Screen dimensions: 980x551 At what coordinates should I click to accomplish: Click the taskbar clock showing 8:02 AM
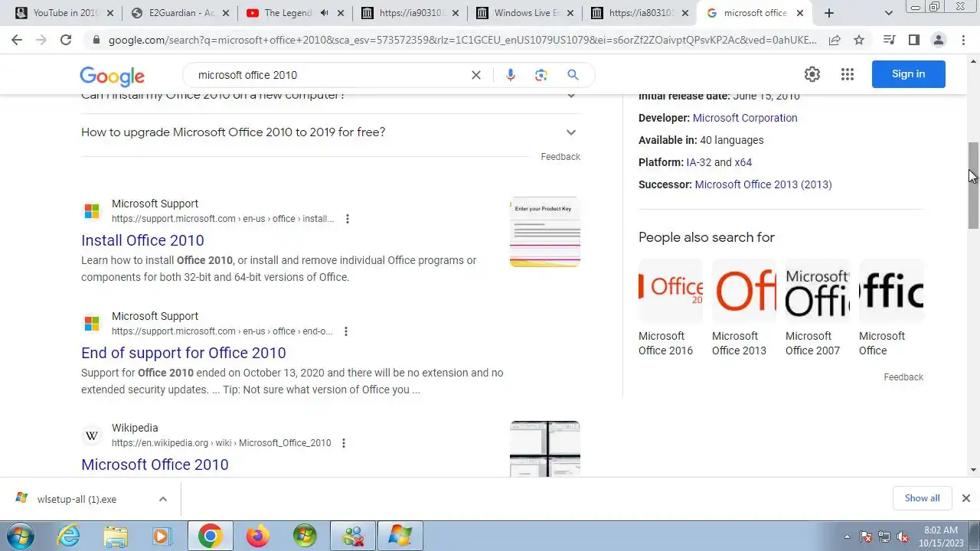941,536
